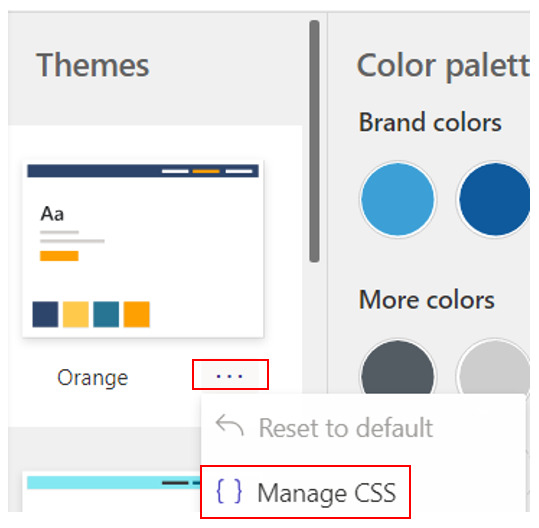Click the curly braces CSS icon
539x528 pixels.
229,492
